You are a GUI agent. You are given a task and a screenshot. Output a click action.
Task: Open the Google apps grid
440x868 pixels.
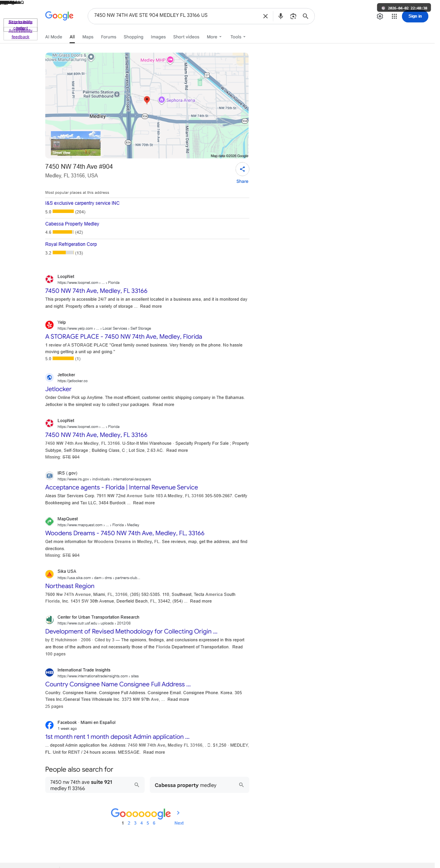pos(394,16)
